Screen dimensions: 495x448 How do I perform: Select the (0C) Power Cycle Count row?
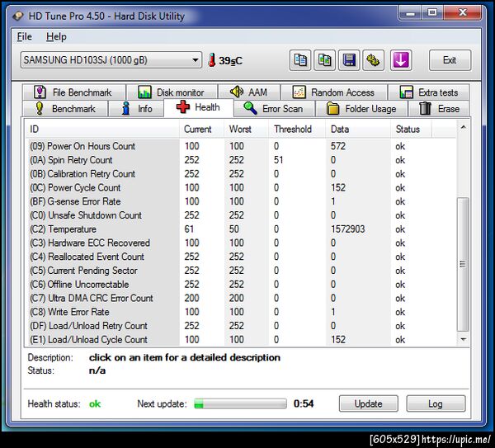point(241,187)
